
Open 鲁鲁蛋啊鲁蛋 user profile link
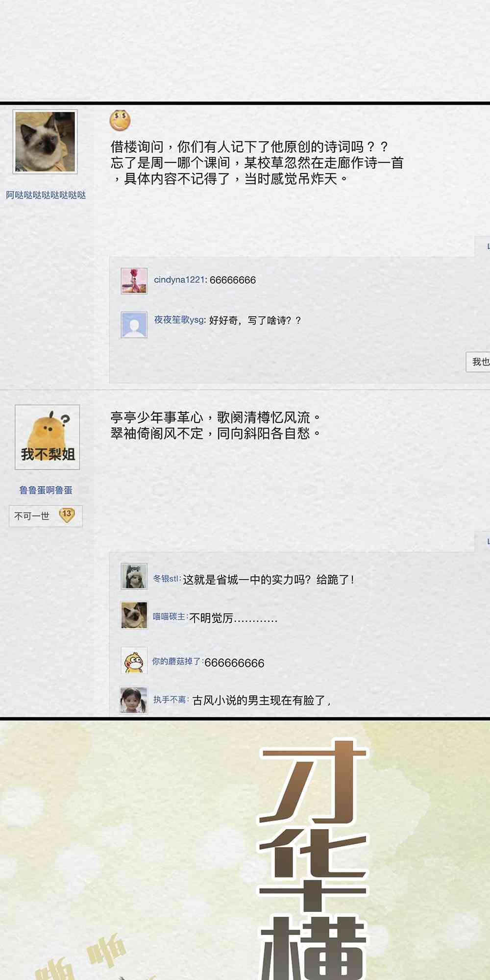[x=46, y=490]
